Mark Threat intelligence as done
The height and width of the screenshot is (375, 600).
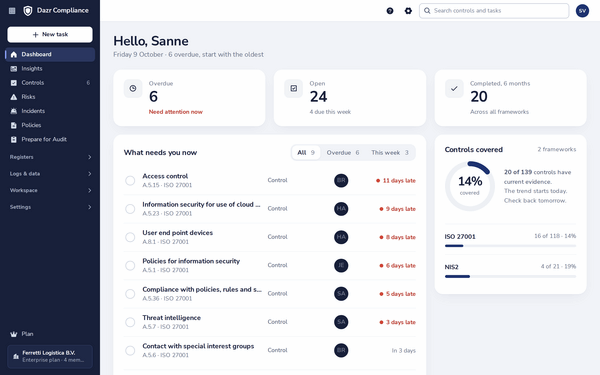click(130, 322)
